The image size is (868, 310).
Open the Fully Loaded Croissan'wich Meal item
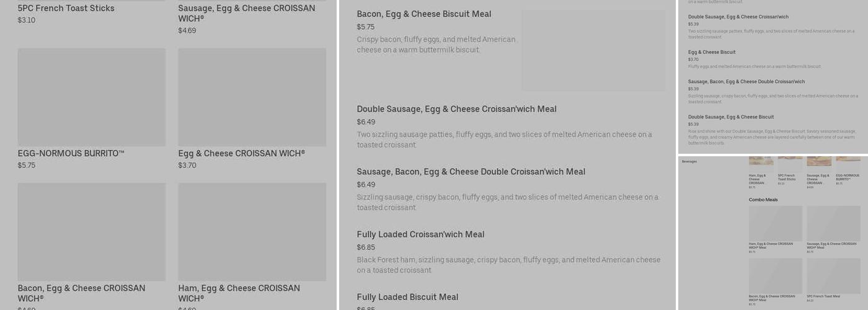click(x=420, y=234)
